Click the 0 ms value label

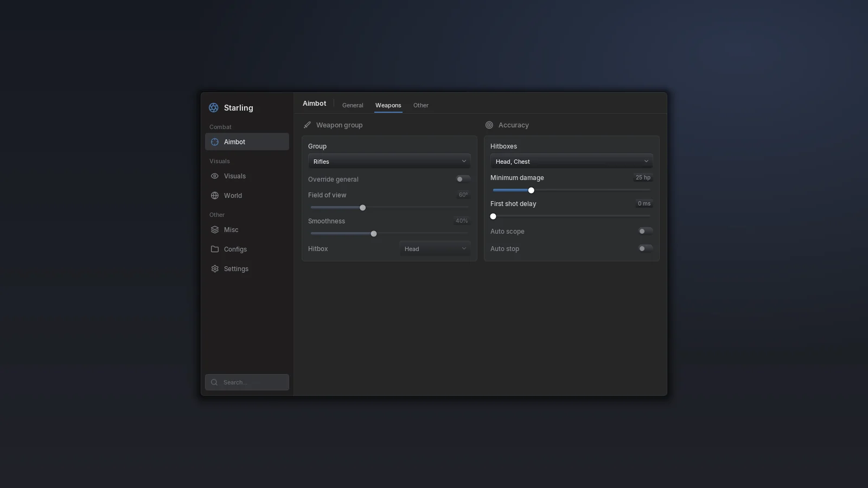(x=644, y=204)
